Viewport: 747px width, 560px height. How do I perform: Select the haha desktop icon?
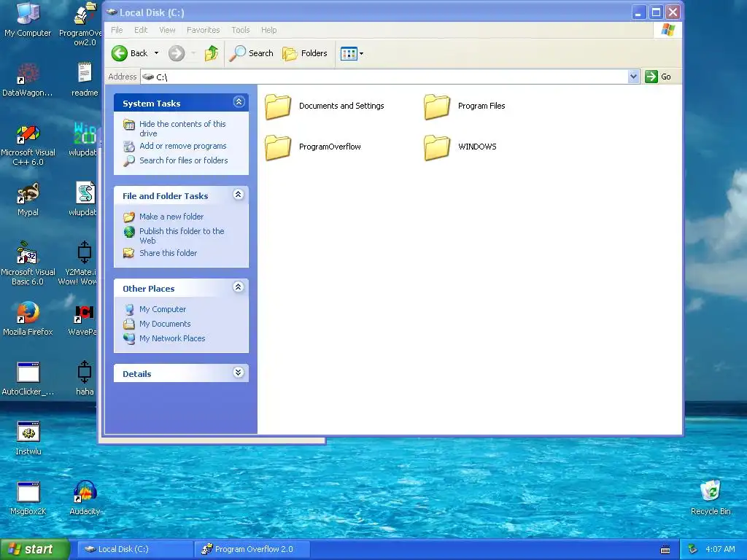click(85, 378)
